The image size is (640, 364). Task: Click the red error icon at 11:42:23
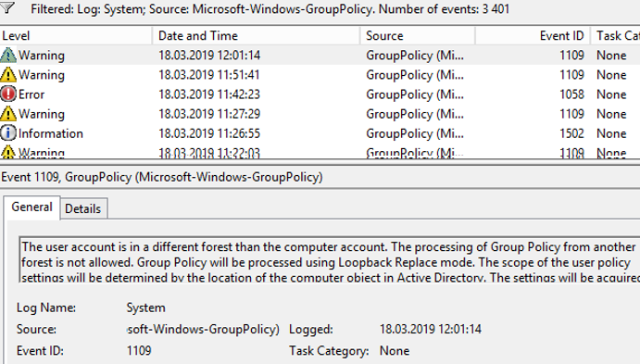[8, 94]
